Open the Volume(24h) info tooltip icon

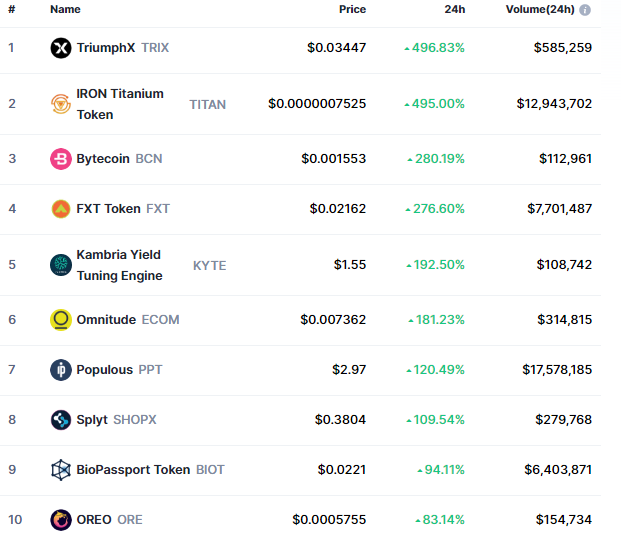click(x=585, y=10)
